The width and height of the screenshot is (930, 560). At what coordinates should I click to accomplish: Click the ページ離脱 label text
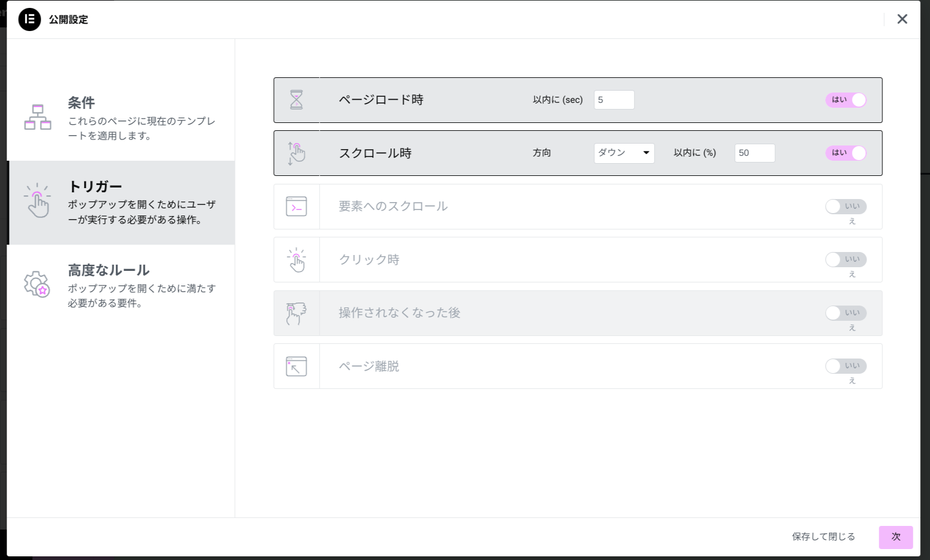pyautogui.click(x=369, y=366)
